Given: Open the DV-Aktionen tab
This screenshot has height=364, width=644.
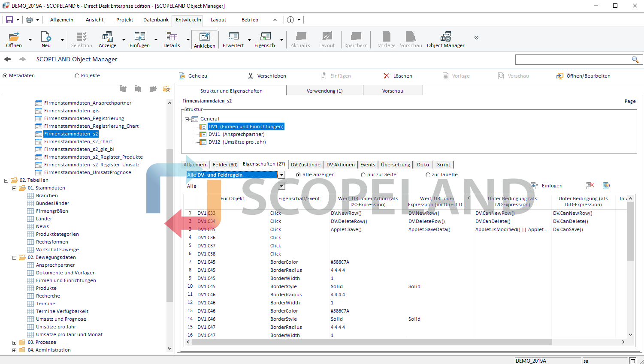Looking at the screenshot, I should 340,165.
